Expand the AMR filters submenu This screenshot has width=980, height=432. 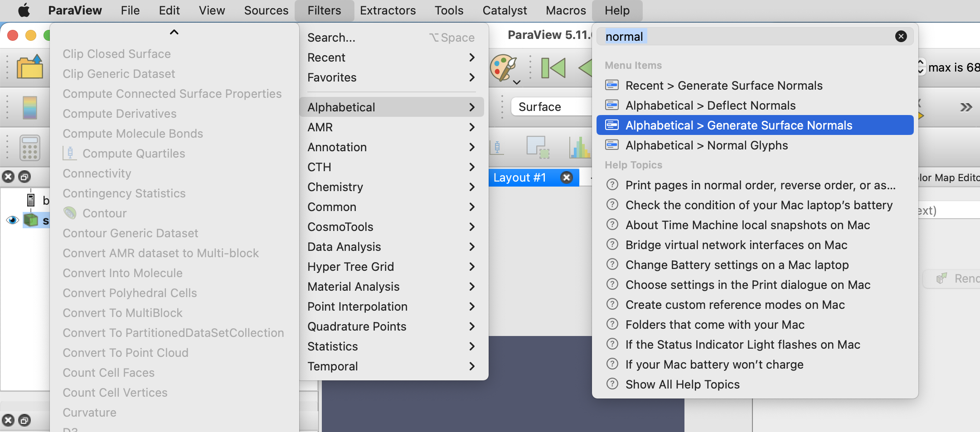[391, 127]
